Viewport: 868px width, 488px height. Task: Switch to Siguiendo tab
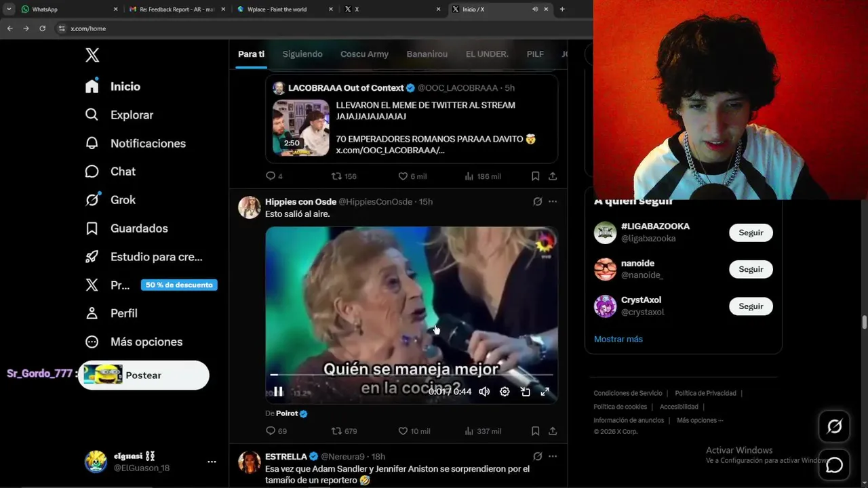(x=302, y=54)
